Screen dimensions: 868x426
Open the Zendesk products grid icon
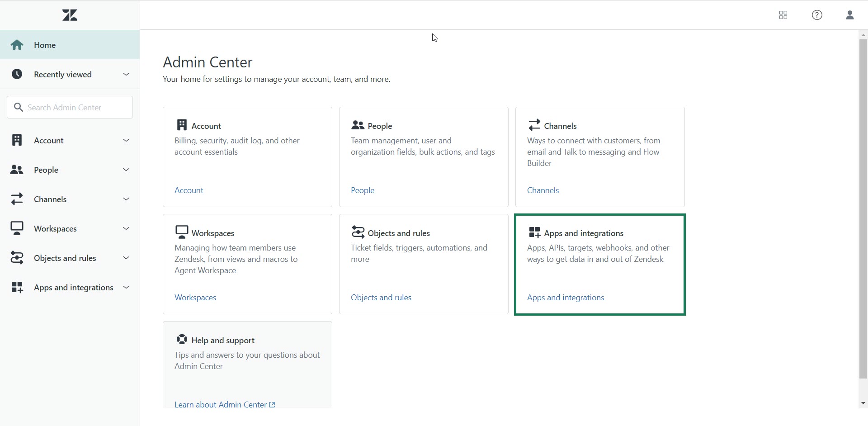point(783,15)
